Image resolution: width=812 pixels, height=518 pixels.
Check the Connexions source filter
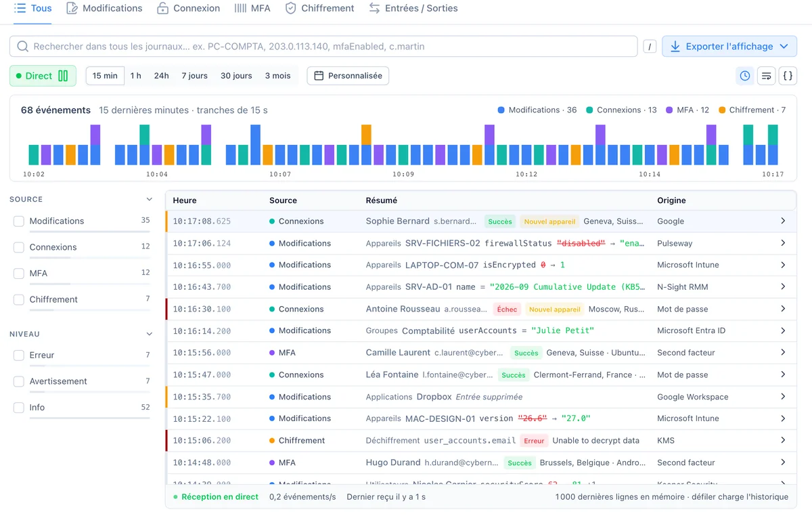point(19,247)
